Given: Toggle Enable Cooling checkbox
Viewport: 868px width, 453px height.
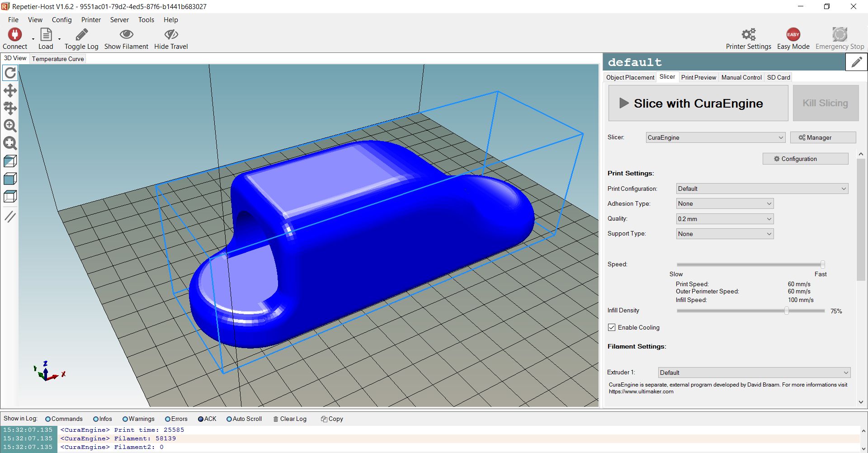Looking at the screenshot, I should pos(612,327).
